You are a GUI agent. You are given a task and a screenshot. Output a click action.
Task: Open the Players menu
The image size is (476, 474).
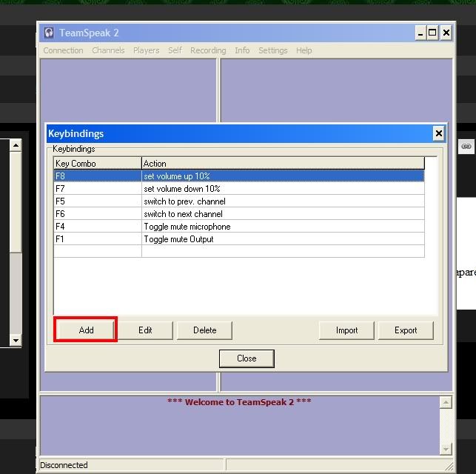147,50
